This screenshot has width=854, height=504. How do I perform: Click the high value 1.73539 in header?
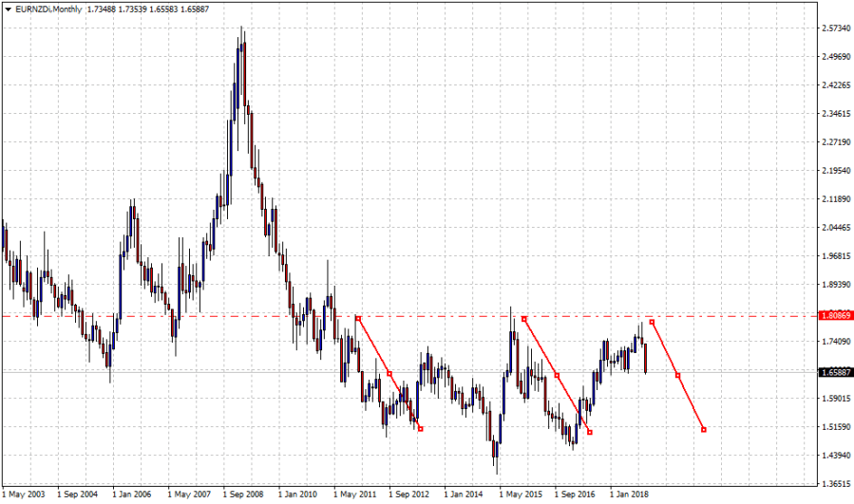(x=133, y=9)
